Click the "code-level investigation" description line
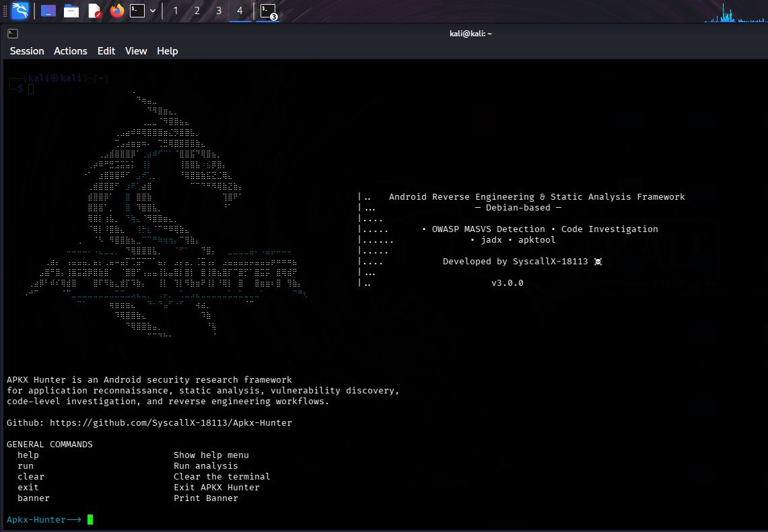The width and height of the screenshot is (768, 532). click(168, 402)
